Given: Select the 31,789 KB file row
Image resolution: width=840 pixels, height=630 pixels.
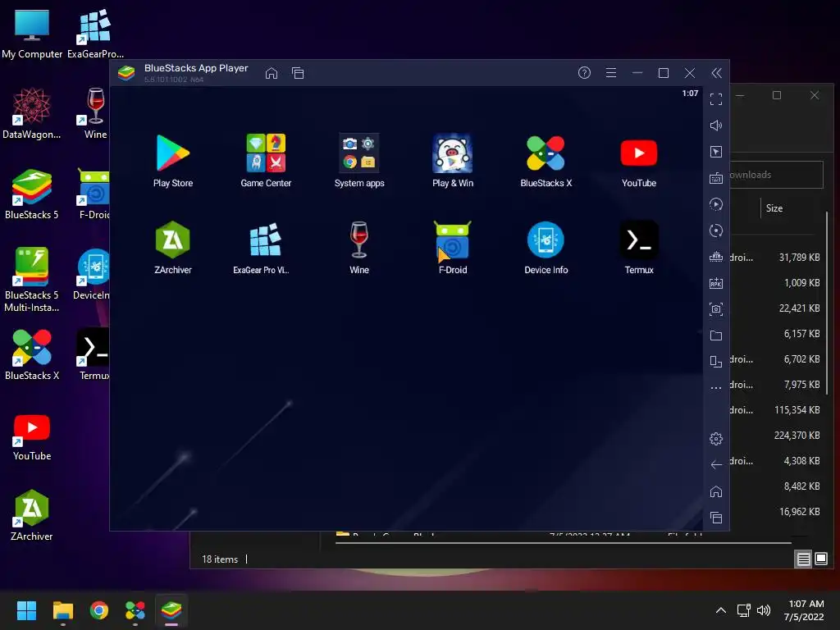Looking at the screenshot, I should (776, 257).
